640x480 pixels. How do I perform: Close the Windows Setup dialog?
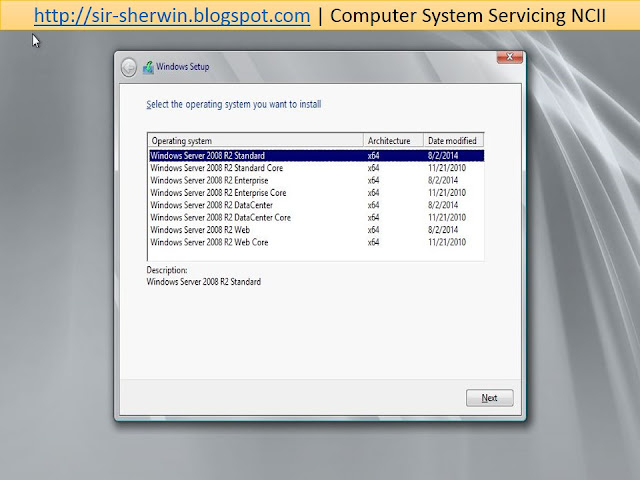(509, 57)
